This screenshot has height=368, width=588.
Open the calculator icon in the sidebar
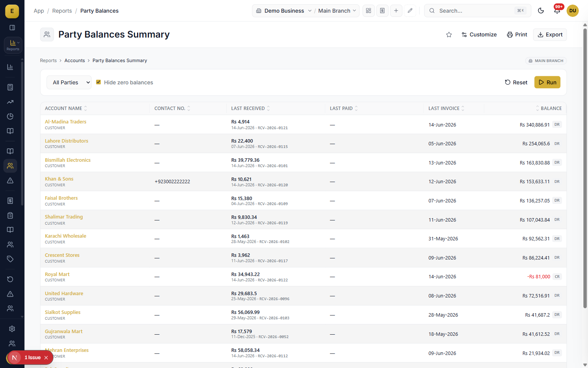pos(10,87)
